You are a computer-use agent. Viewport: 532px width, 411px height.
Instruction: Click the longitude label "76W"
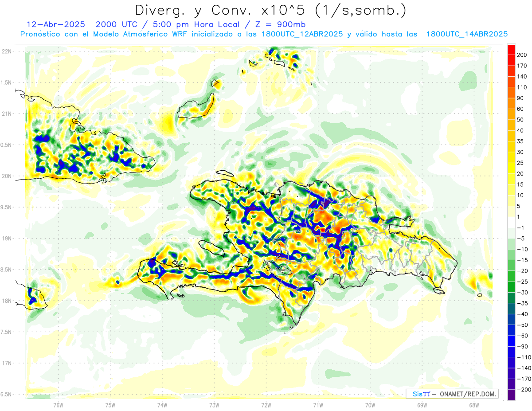58,405
